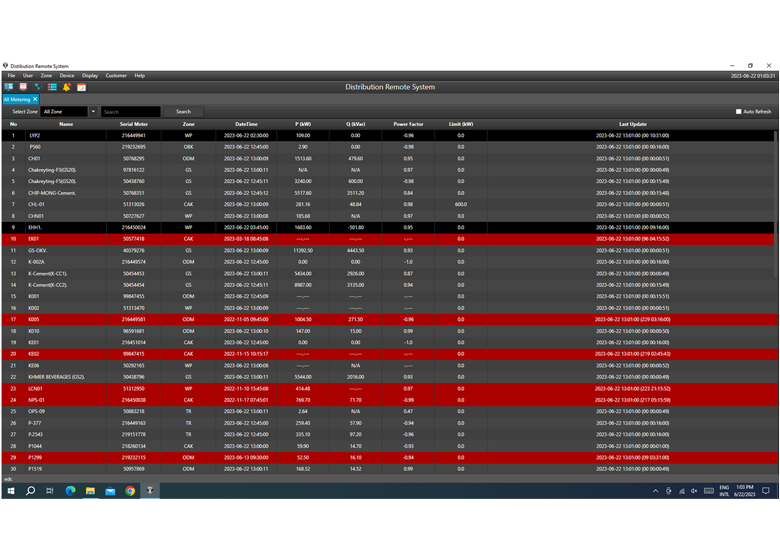Sort by the Last Update column header

633,124
